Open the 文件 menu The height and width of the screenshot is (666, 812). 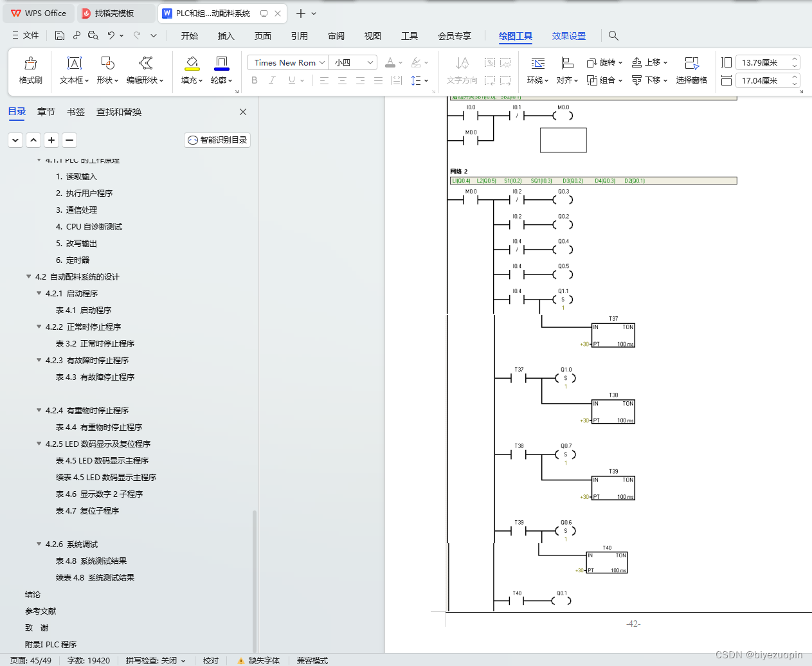point(26,35)
